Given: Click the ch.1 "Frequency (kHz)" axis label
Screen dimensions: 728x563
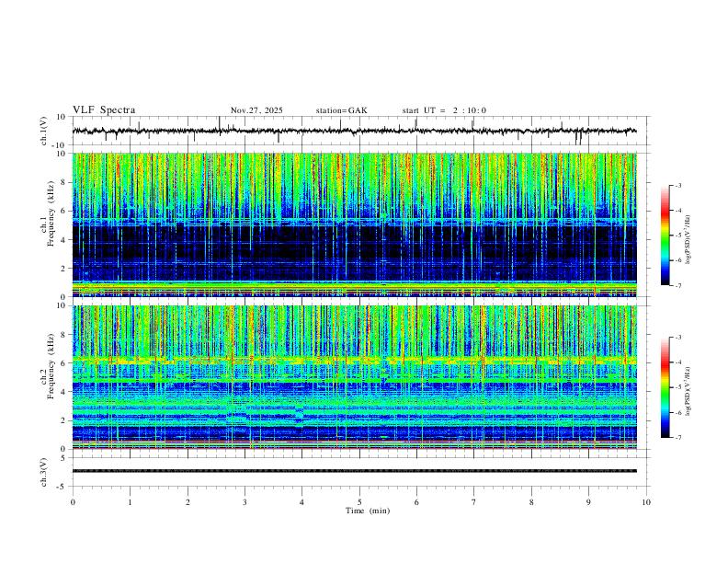Looking at the screenshot, I should (x=51, y=214).
